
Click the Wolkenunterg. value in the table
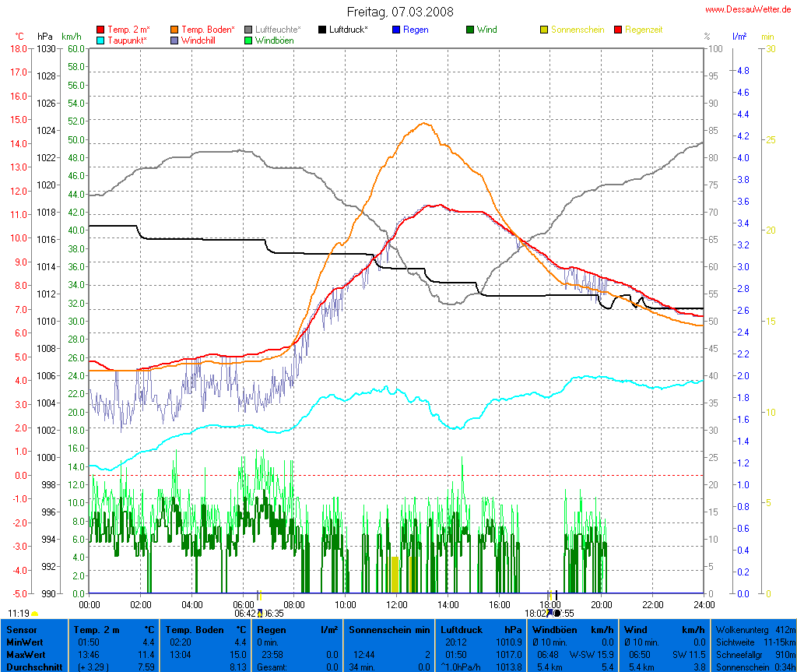[785, 629]
